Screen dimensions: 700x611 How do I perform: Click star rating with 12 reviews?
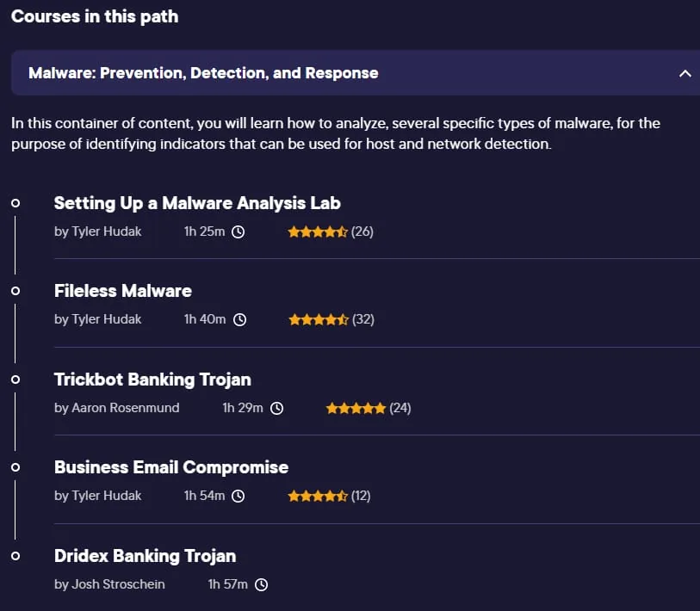318,496
